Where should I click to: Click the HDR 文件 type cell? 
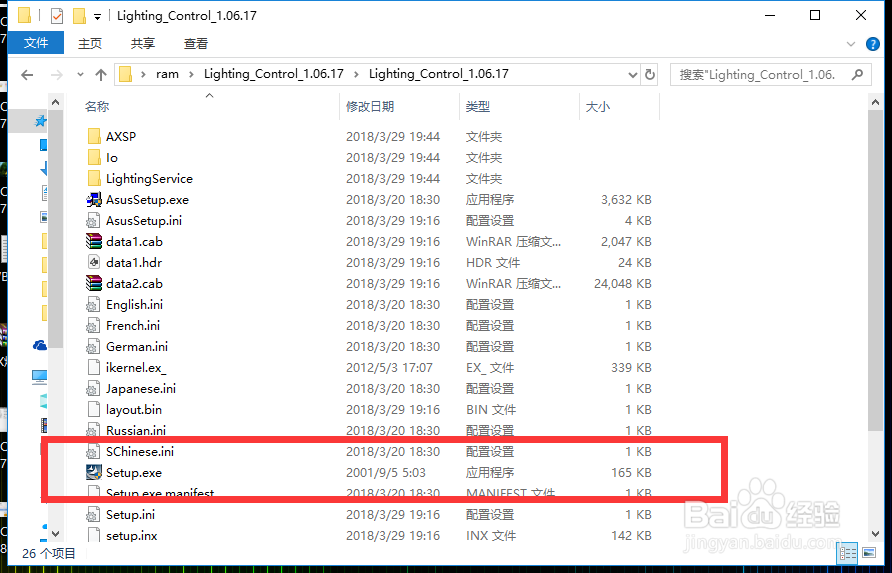[493, 262]
